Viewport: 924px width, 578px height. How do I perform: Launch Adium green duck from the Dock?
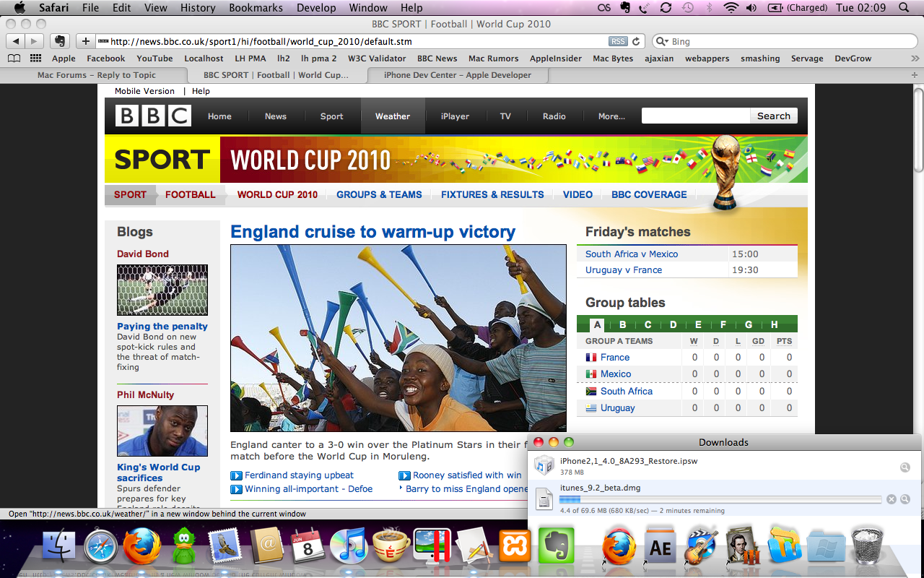click(x=184, y=545)
